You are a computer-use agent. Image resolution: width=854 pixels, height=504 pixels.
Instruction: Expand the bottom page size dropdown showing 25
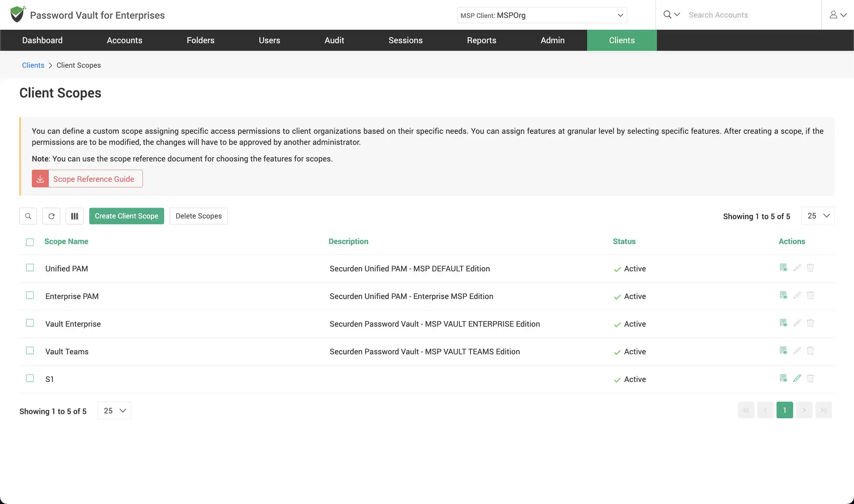(x=113, y=411)
